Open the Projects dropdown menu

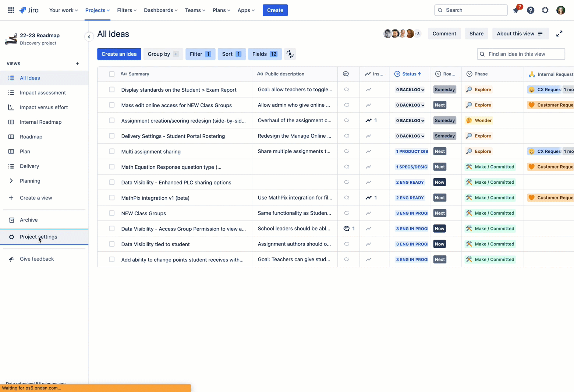[98, 10]
